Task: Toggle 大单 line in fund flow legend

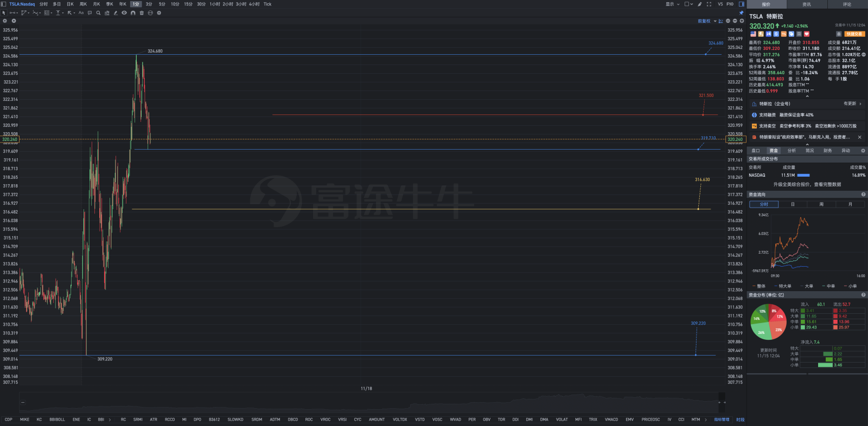Action: point(806,286)
